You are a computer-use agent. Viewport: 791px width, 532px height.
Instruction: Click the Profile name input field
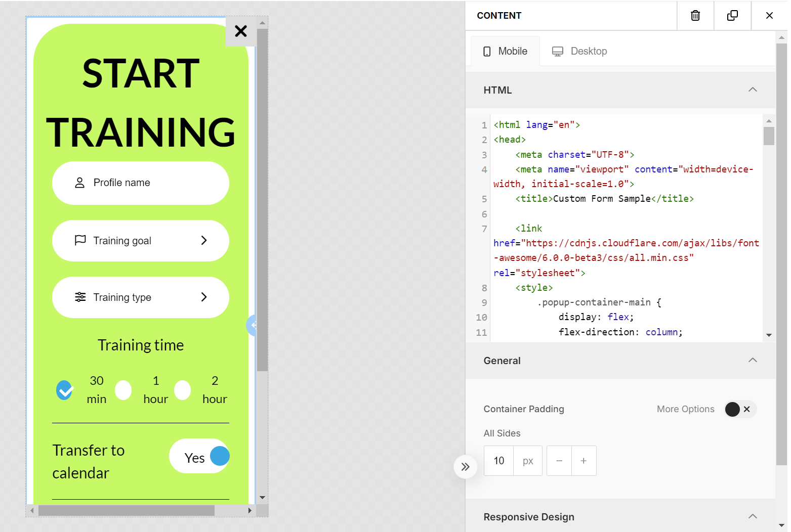[x=141, y=183]
